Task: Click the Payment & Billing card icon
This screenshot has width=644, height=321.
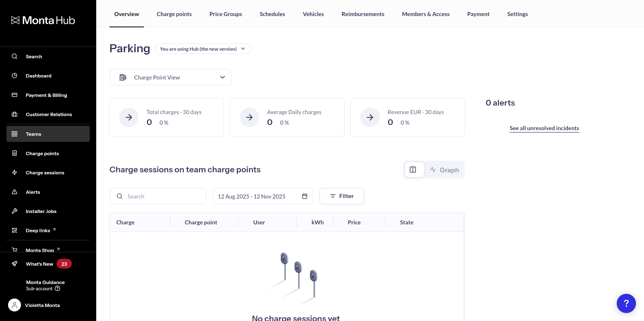Action: (x=15, y=95)
